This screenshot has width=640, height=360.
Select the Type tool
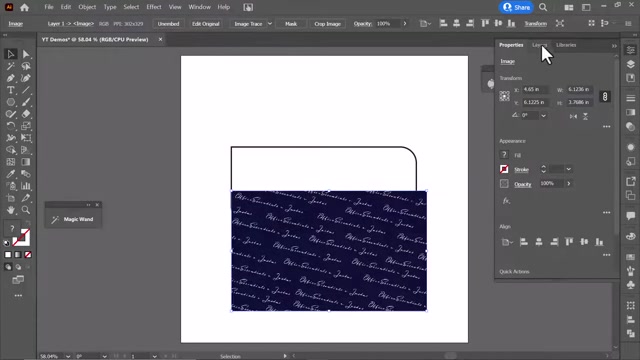11,90
